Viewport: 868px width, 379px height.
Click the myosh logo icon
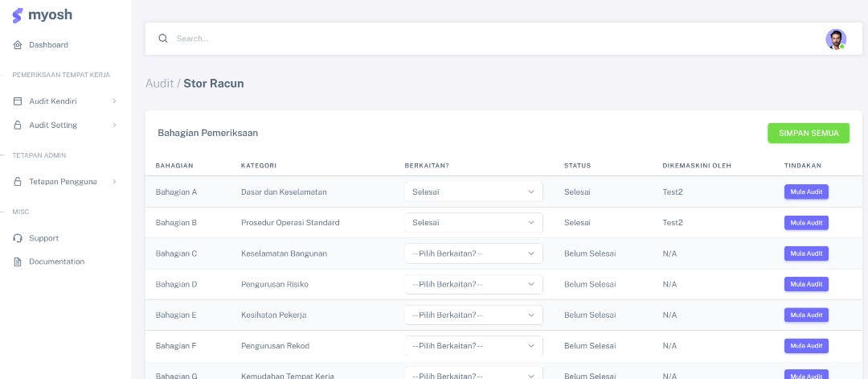[x=18, y=16]
